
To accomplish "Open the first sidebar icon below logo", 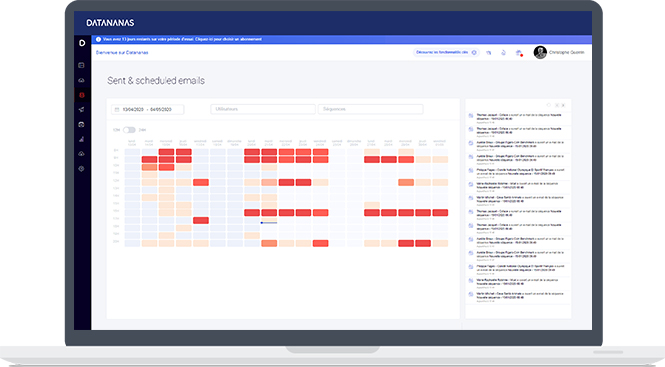I will pyautogui.click(x=81, y=65).
